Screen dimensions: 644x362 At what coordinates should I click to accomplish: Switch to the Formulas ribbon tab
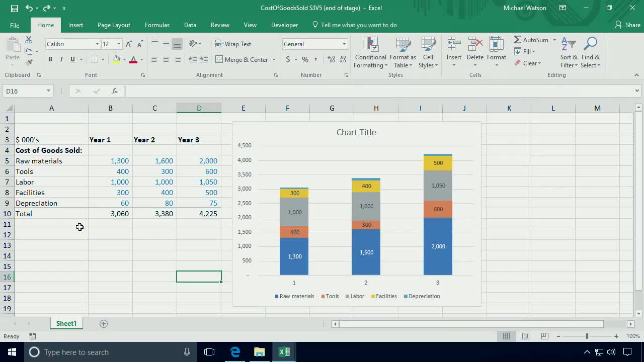point(157,25)
